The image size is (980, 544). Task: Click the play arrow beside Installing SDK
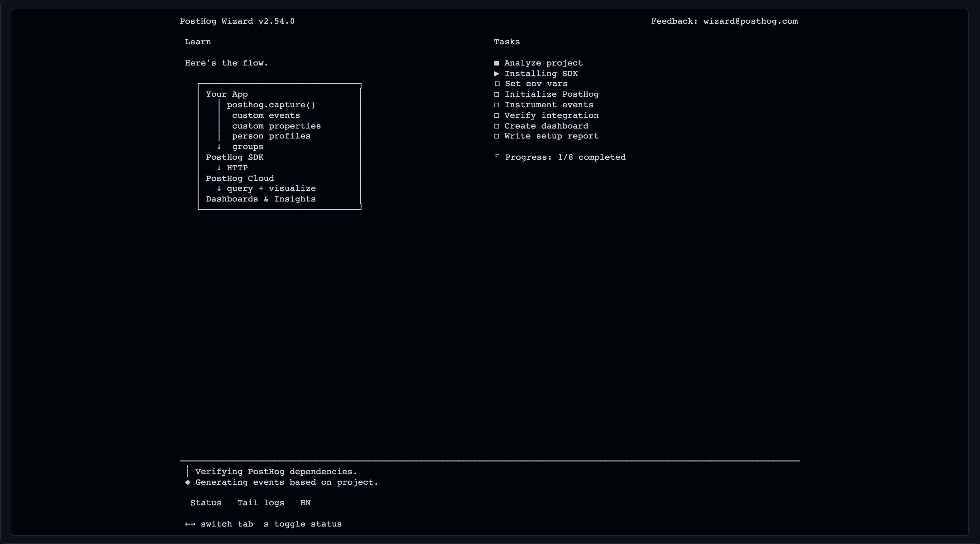pyautogui.click(x=497, y=74)
